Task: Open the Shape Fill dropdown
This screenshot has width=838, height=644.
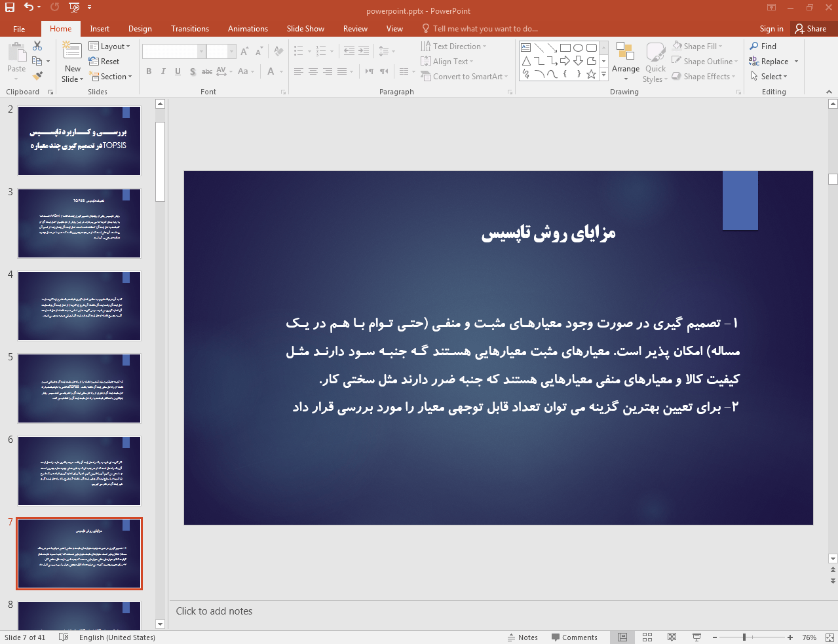Action: [697, 47]
